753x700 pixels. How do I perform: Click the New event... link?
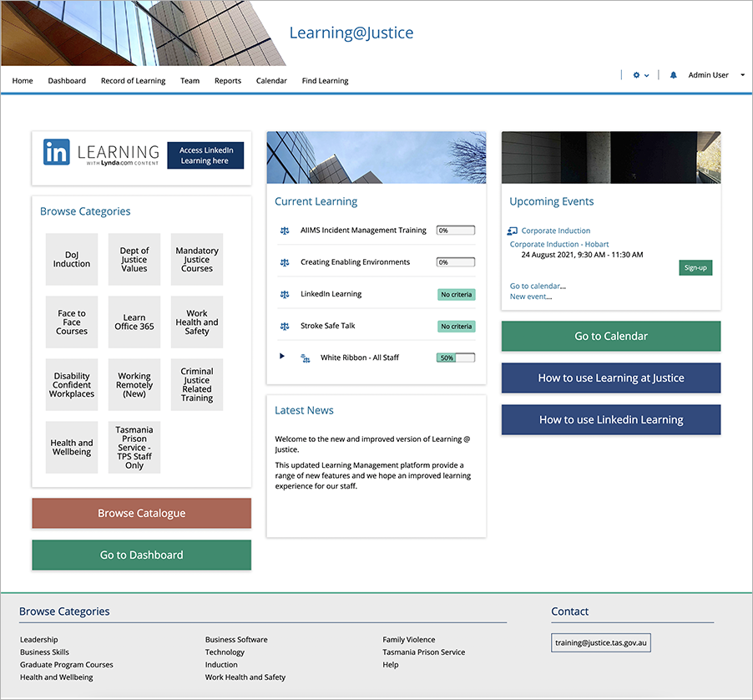coord(531,297)
